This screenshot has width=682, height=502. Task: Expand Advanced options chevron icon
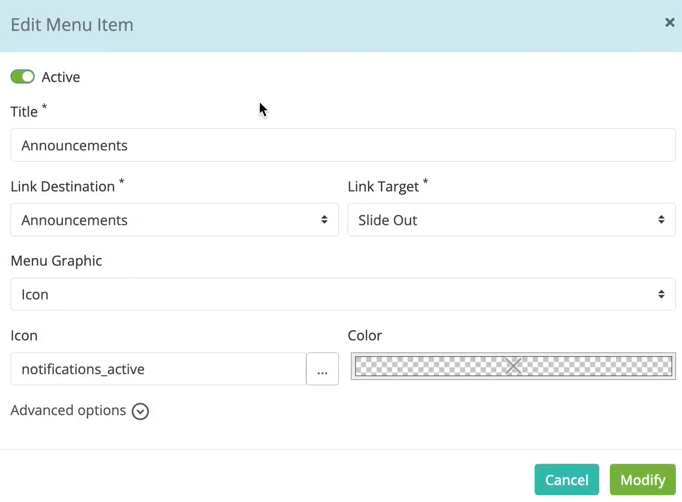click(140, 411)
